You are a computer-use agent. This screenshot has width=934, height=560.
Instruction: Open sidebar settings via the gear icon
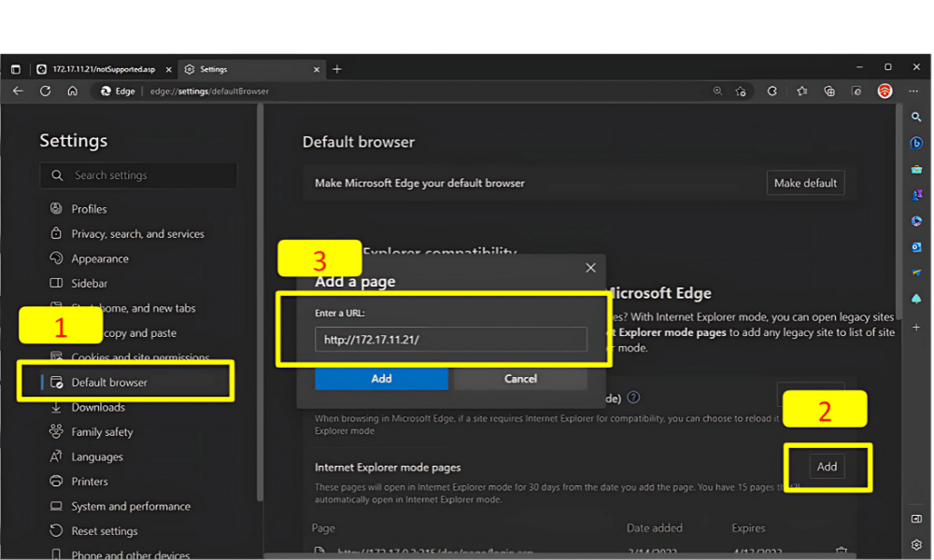pyautogui.click(x=916, y=544)
